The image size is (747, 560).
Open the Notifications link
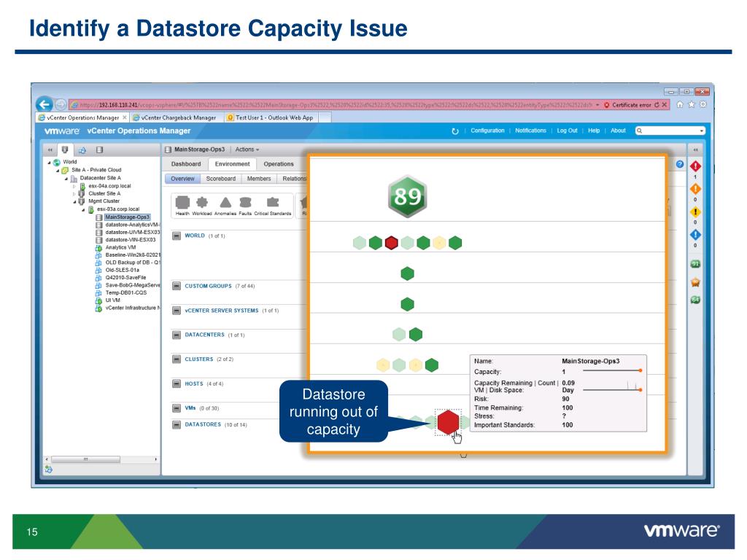click(530, 131)
